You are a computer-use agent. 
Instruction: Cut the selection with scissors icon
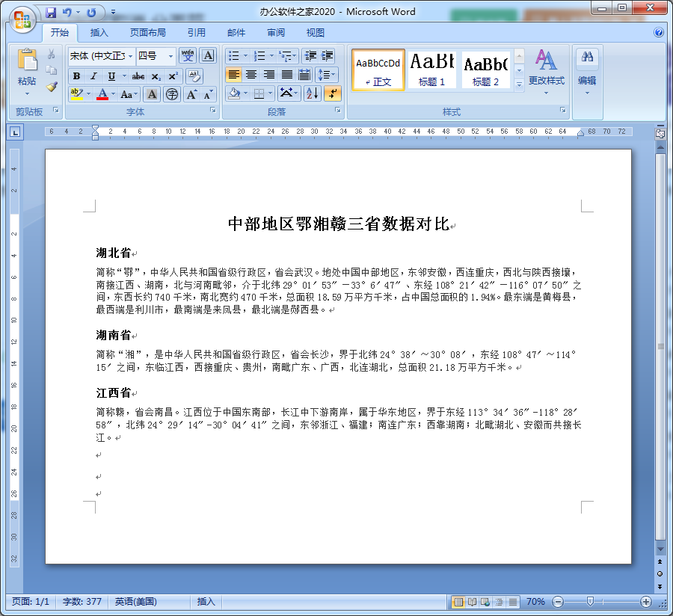click(x=51, y=54)
